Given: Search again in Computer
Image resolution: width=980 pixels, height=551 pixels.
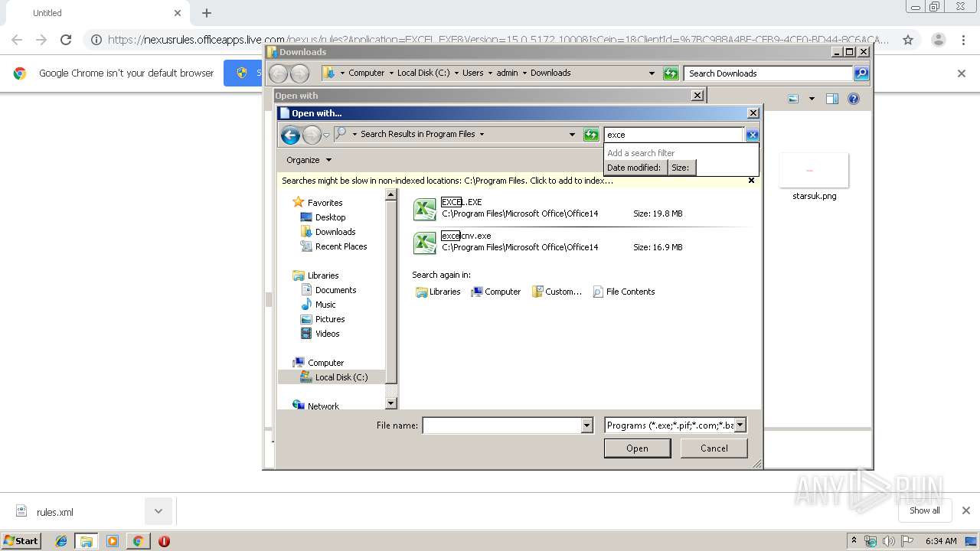Looking at the screenshot, I should (x=495, y=292).
